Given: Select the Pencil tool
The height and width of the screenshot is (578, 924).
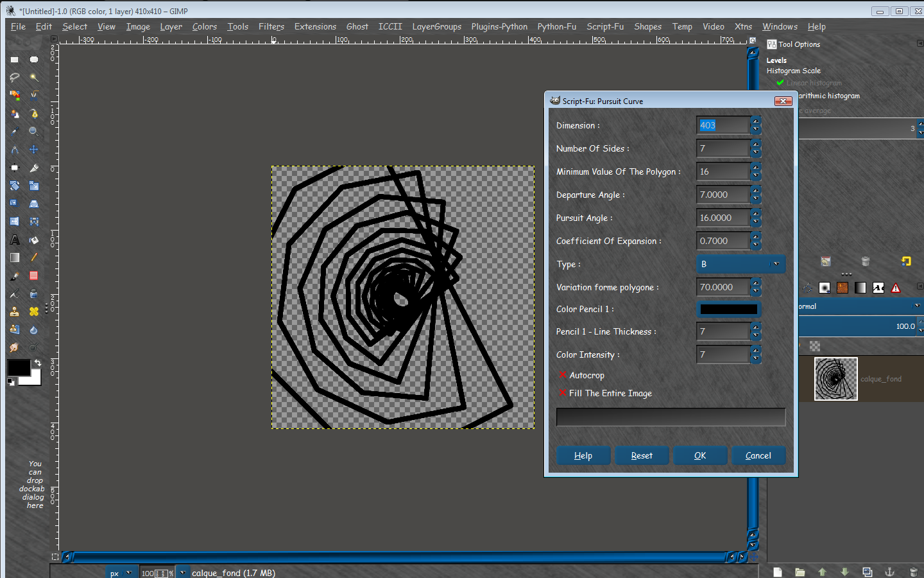Looking at the screenshot, I should (x=33, y=258).
